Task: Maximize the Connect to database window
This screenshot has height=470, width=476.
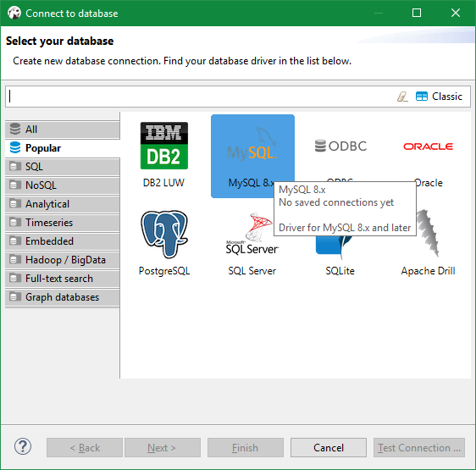Action: [417, 13]
